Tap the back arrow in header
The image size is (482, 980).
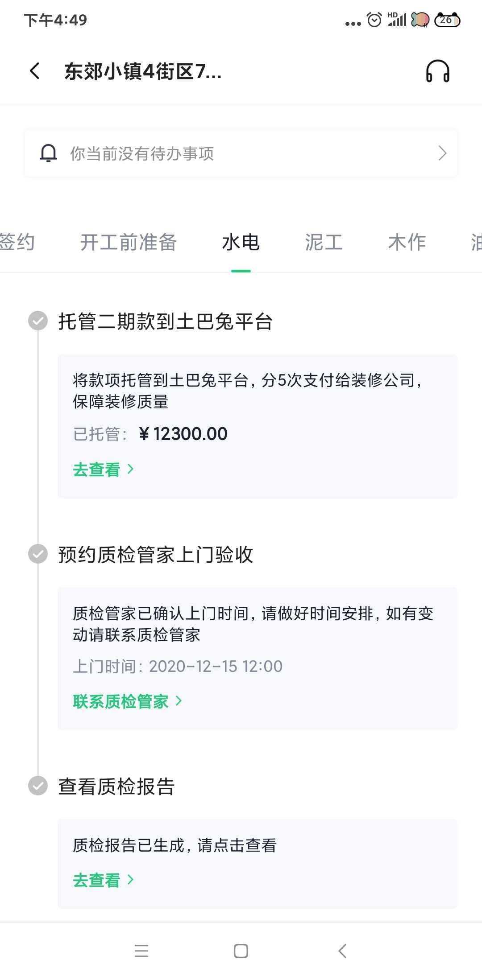point(35,71)
